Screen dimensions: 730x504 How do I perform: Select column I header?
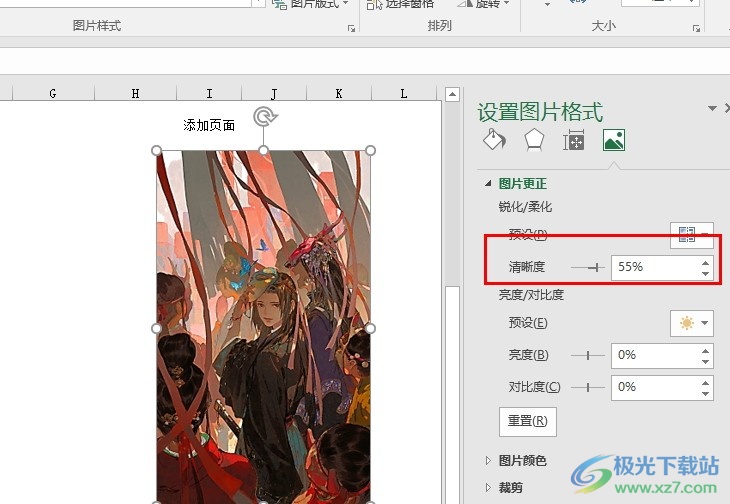209,93
